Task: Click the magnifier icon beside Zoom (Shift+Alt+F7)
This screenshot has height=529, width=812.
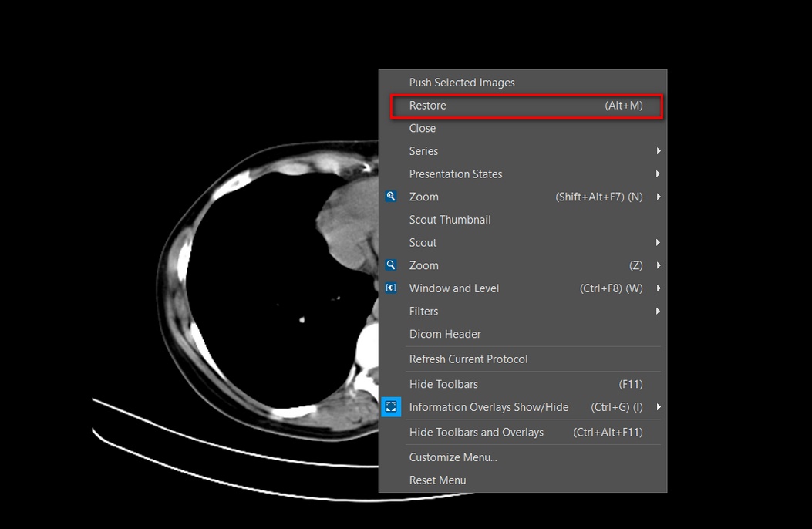Action: 391,197
